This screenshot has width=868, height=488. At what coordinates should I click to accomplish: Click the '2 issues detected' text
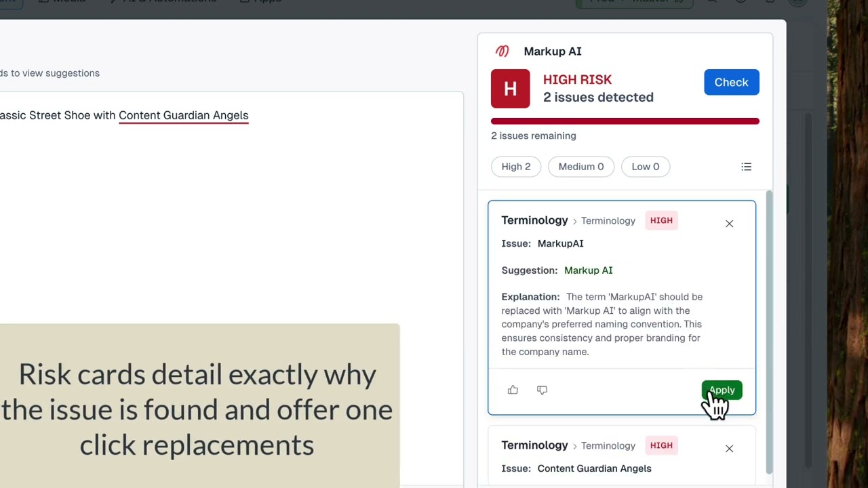pos(598,98)
